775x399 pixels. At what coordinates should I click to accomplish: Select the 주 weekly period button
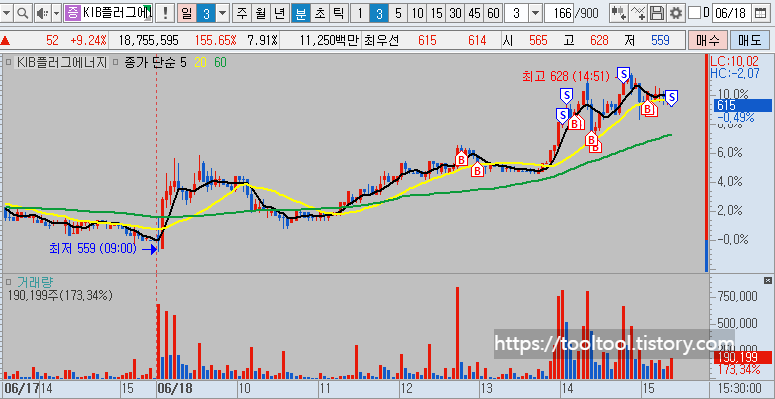(x=241, y=13)
